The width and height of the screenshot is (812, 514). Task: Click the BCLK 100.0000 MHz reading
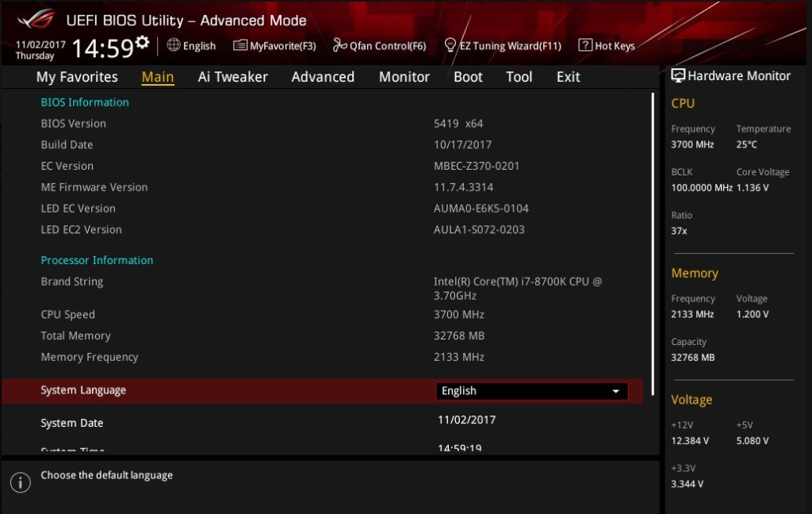702,187
